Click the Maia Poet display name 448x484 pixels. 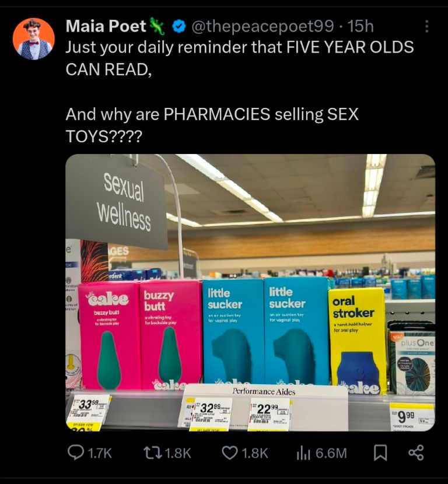[106, 26]
